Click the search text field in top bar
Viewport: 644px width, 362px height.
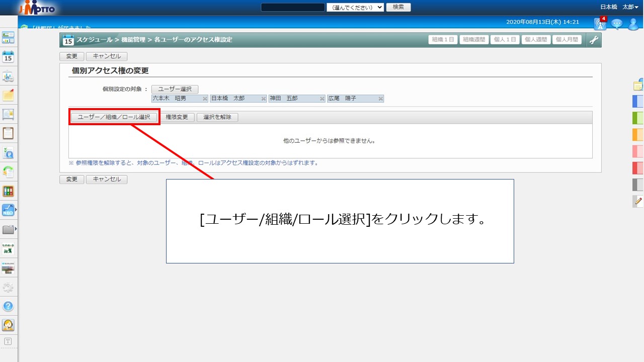pos(293,8)
